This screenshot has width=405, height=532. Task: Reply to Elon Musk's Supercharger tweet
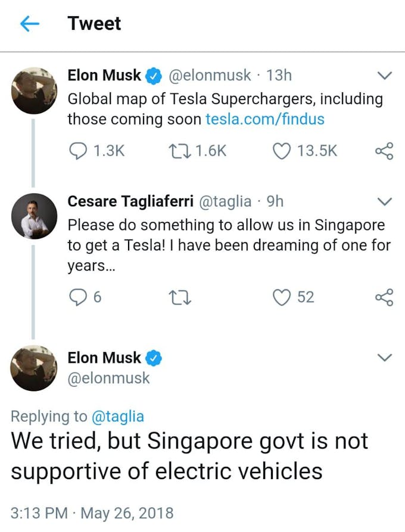pyautogui.click(x=79, y=151)
